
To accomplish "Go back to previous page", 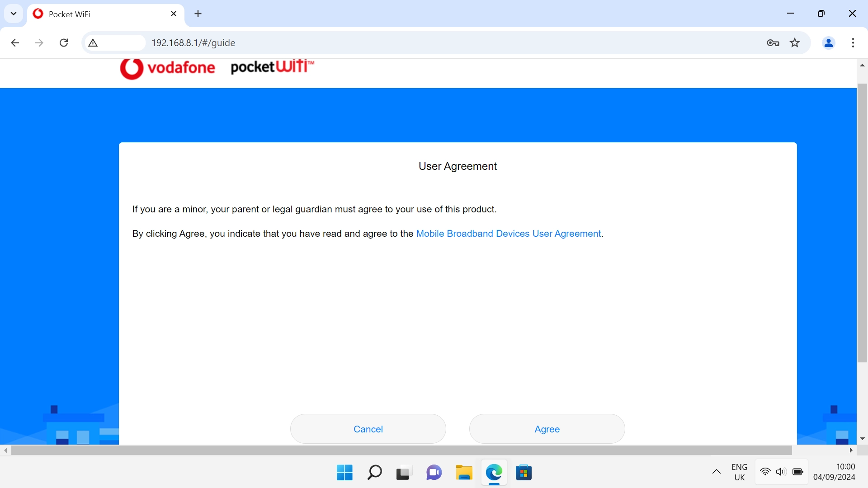I will tap(15, 43).
